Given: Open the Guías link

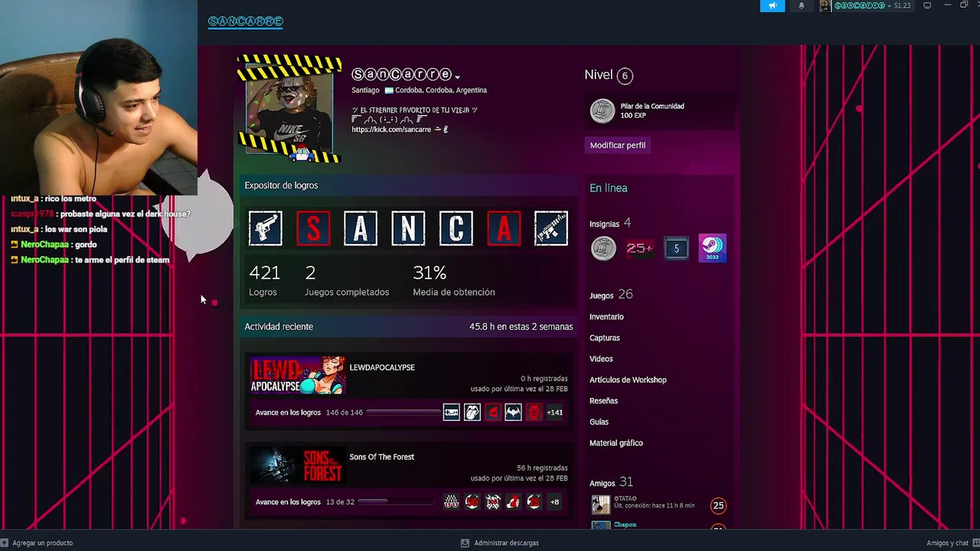Looking at the screenshot, I should click(x=599, y=422).
